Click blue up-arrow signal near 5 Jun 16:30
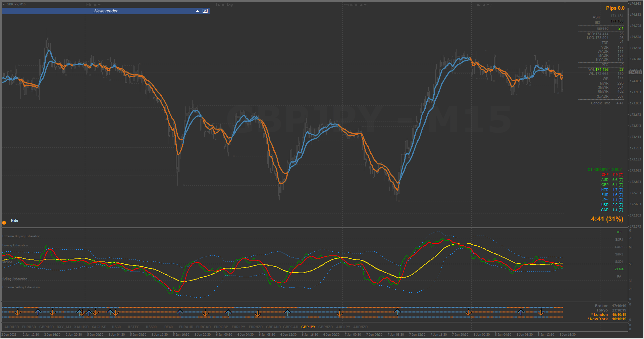The width and height of the screenshot is (644, 339). (x=180, y=312)
